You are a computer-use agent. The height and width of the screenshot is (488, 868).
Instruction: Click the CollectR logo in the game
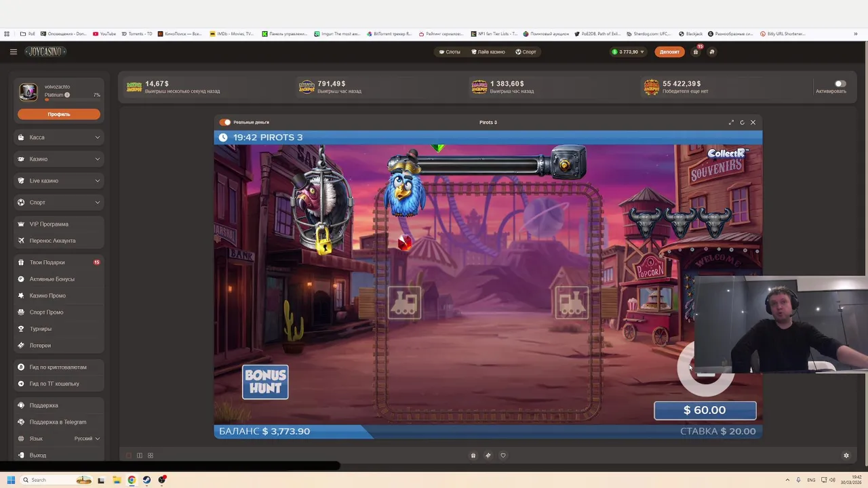727,154
